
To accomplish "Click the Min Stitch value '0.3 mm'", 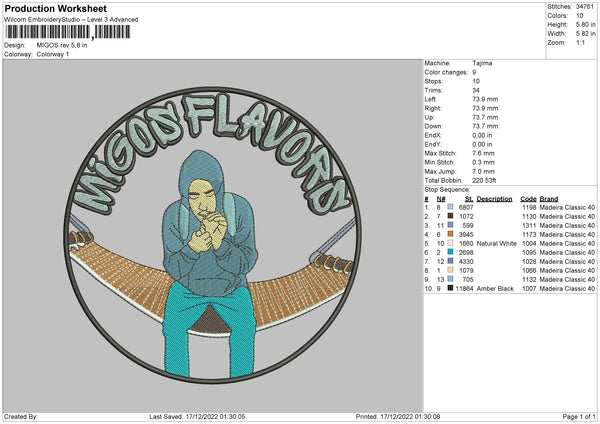I will (483, 162).
